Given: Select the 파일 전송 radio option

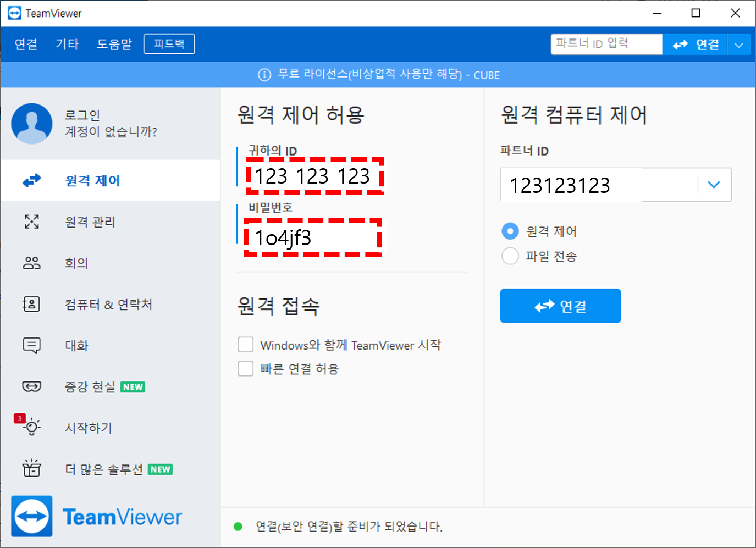Looking at the screenshot, I should [x=510, y=256].
